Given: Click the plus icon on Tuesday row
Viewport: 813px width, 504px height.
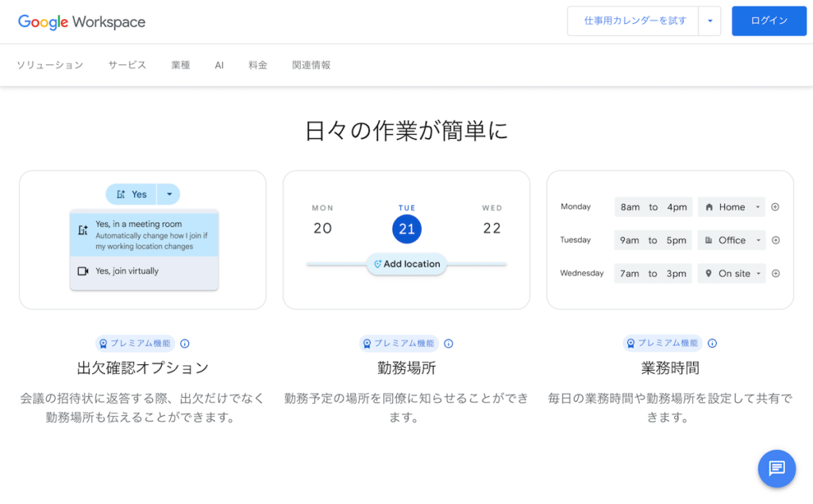Looking at the screenshot, I should [x=776, y=240].
